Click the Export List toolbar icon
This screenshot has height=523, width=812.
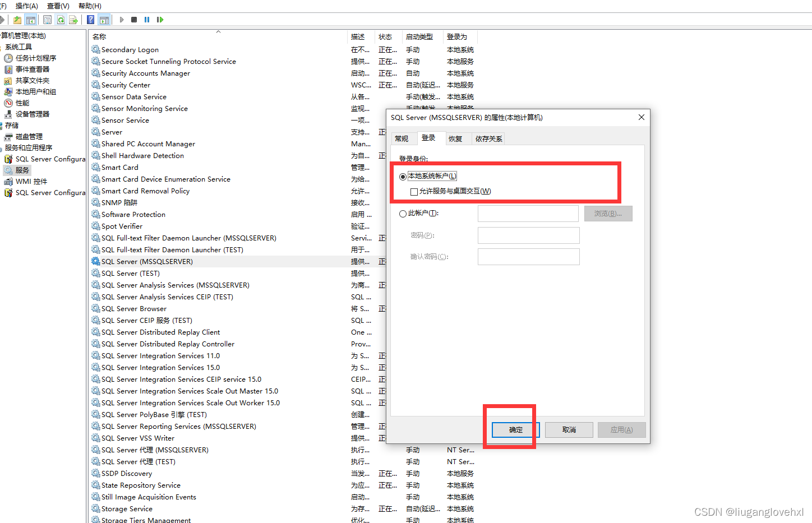click(x=73, y=20)
